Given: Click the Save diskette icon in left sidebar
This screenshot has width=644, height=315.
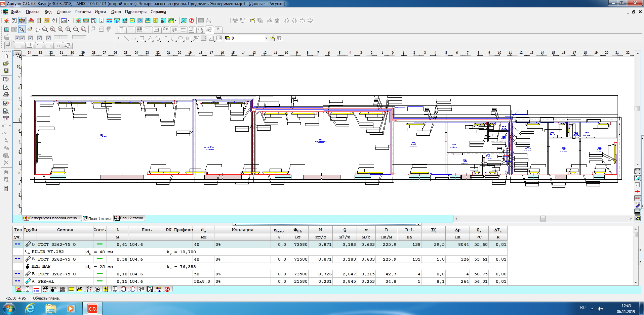Looking at the screenshot, I should point(6,71).
